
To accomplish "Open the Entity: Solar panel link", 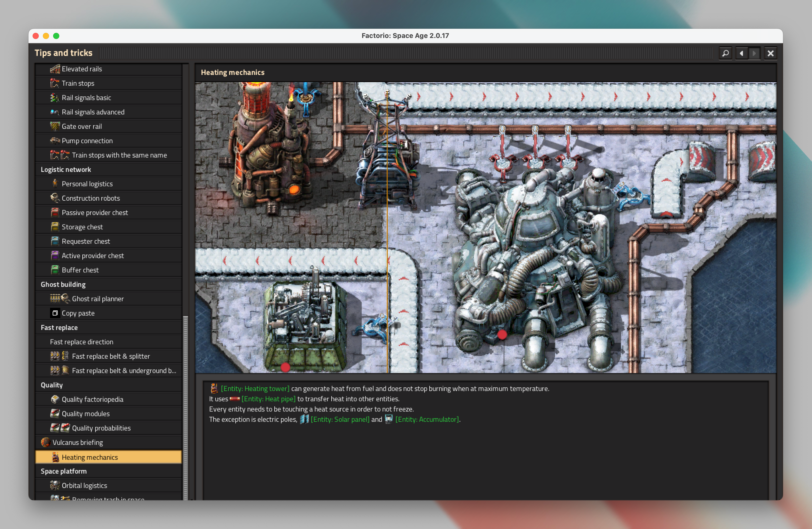I will point(340,419).
